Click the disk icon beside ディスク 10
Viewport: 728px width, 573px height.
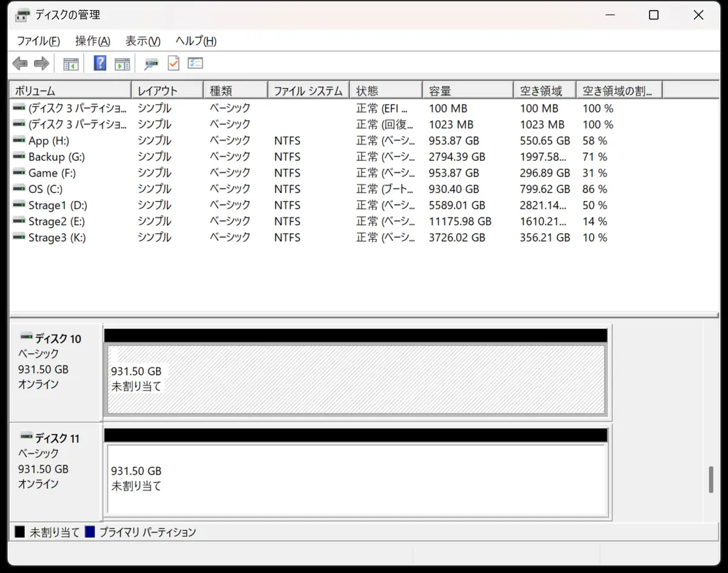(26, 337)
